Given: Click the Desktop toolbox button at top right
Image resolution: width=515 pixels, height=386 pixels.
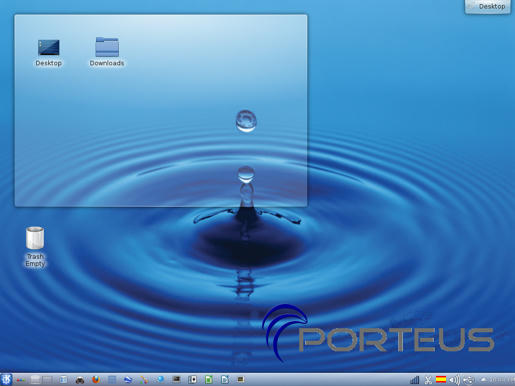Looking at the screenshot, I should pos(488,6).
